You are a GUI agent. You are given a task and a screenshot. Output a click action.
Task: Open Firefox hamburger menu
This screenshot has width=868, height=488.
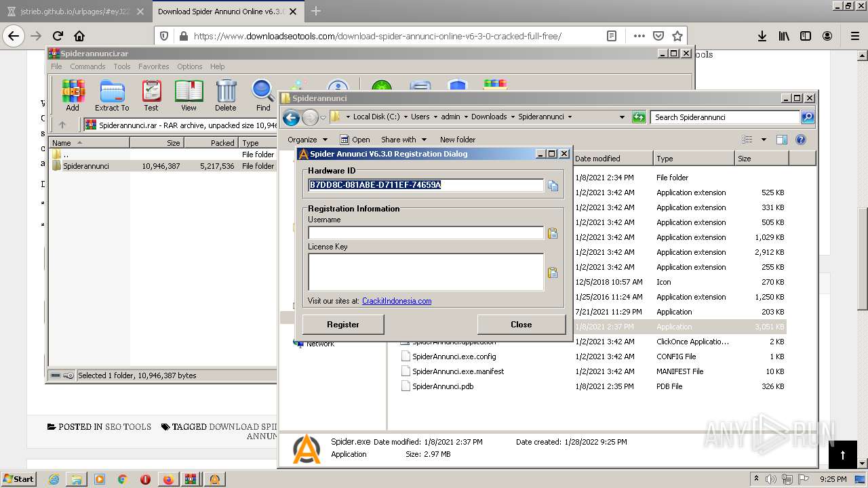click(854, 36)
